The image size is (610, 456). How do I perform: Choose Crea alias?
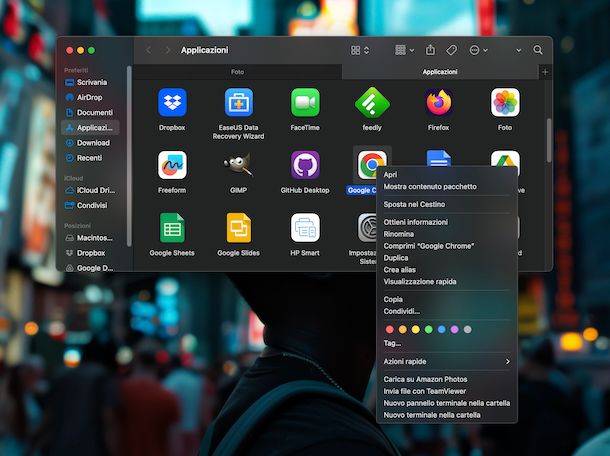tap(447, 270)
